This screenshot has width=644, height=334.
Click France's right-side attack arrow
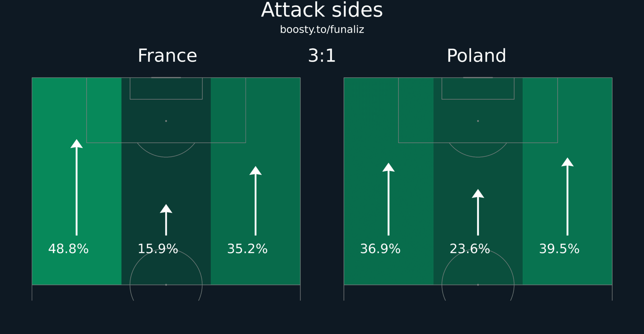pos(256,201)
